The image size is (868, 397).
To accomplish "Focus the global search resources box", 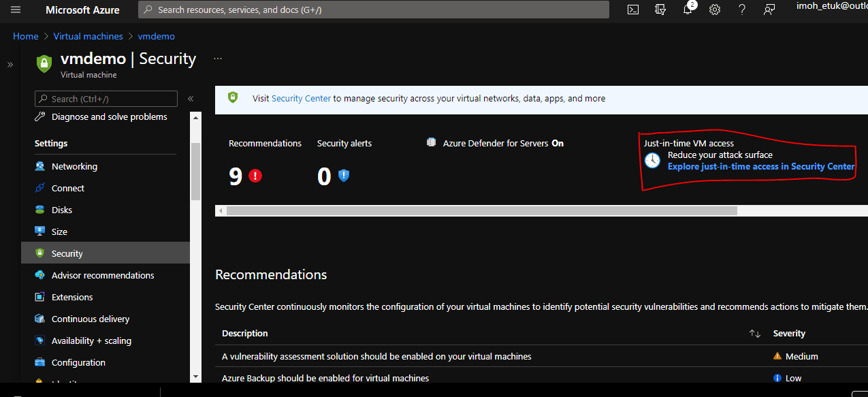I will (x=374, y=10).
